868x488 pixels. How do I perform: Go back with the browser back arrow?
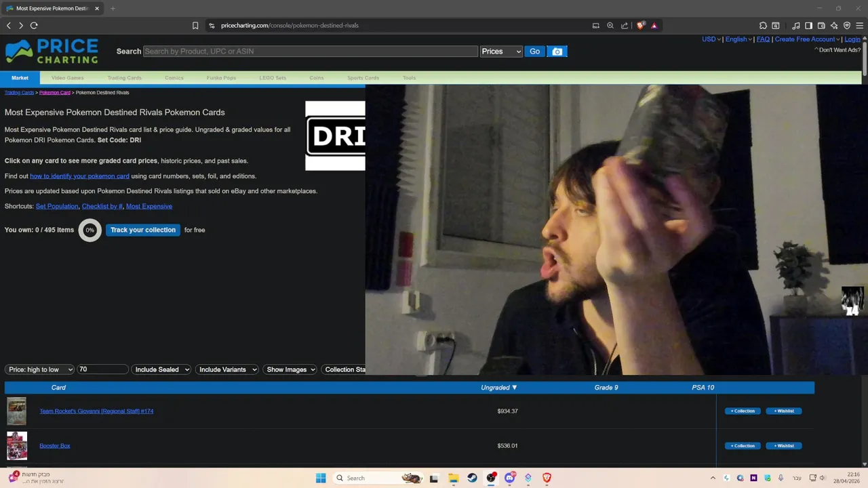pyautogui.click(x=9, y=26)
